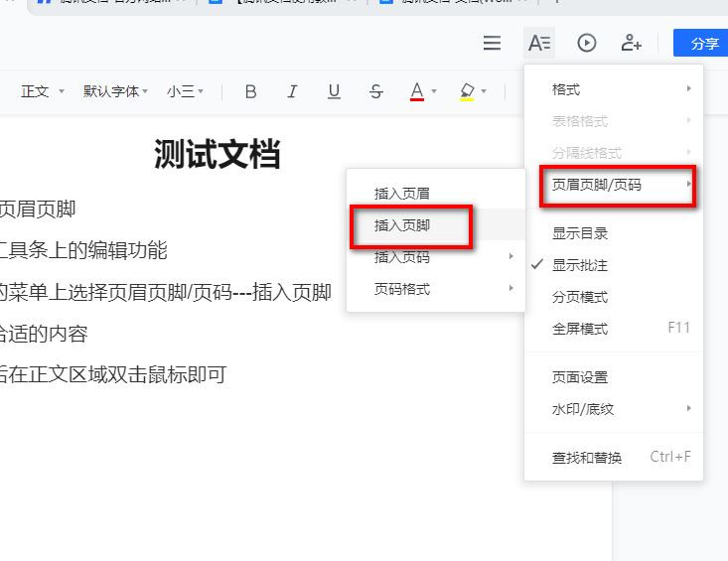Apply Italic formatting icon

[x=292, y=91]
